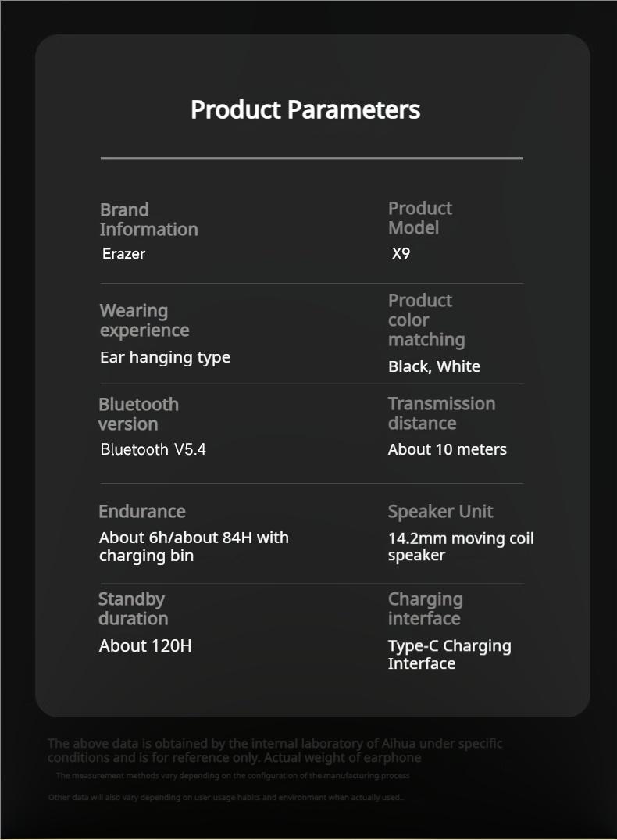Select the Wearing experience label
The width and height of the screenshot is (617, 840).
[144, 320]
